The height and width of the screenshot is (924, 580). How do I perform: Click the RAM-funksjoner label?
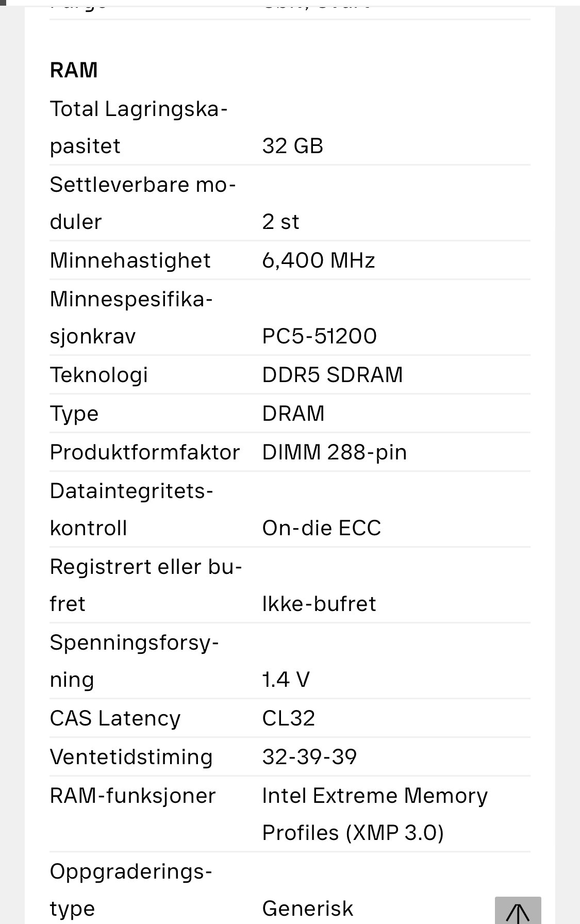point(132,796)
